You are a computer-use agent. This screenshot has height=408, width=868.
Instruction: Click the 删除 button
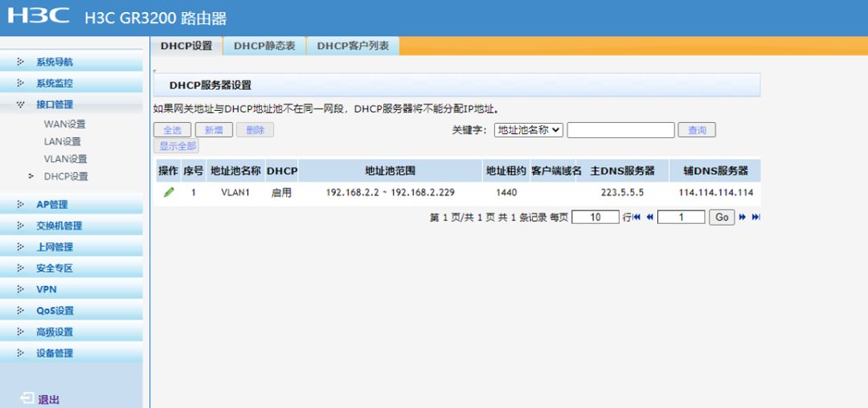point(256,130)
